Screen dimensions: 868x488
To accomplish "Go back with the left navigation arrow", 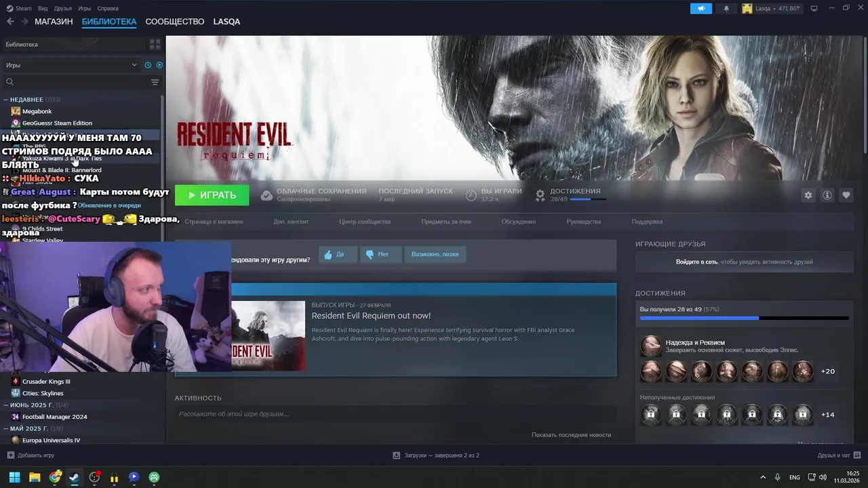I will pyautogui.click(x=10, y=22).
